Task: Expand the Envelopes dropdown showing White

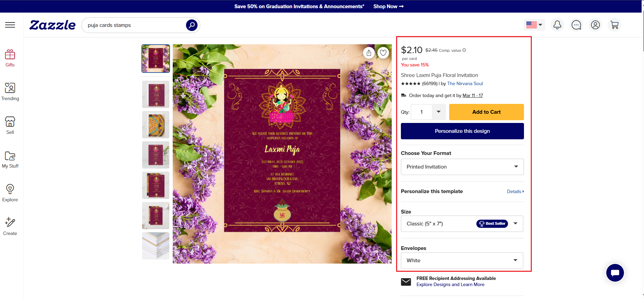Action: 462,261
